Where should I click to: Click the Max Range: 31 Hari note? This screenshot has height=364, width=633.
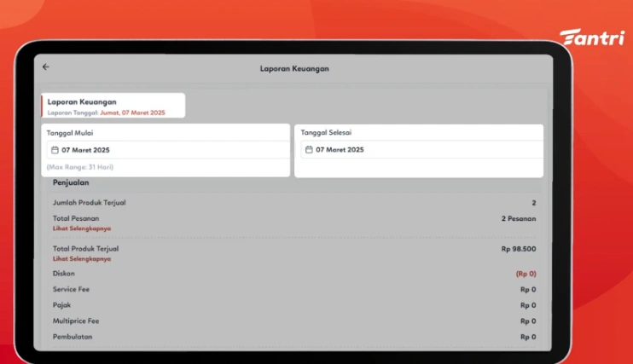click(x=80, y=167)
